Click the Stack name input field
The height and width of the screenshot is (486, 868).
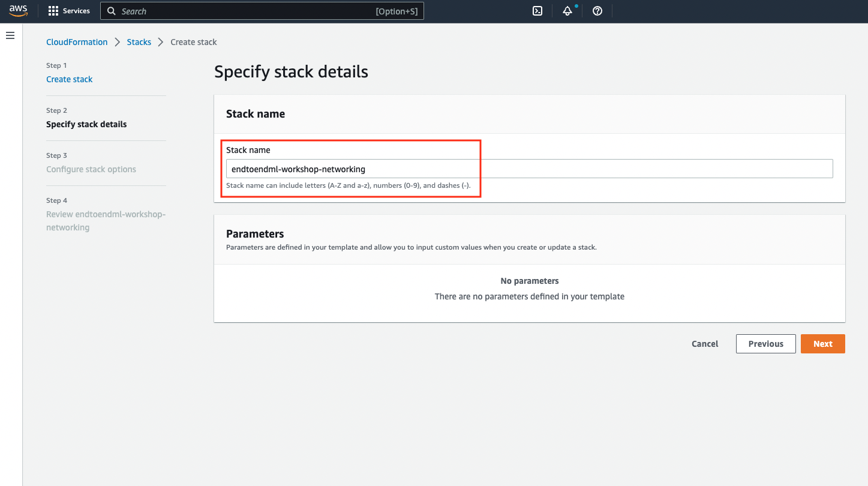[x=530, y=169]
